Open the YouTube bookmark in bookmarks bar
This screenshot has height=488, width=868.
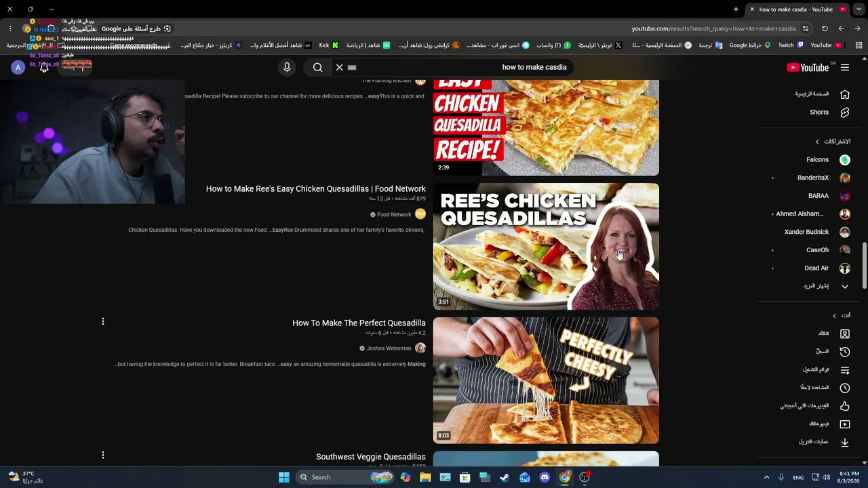(x=825, y=45)
